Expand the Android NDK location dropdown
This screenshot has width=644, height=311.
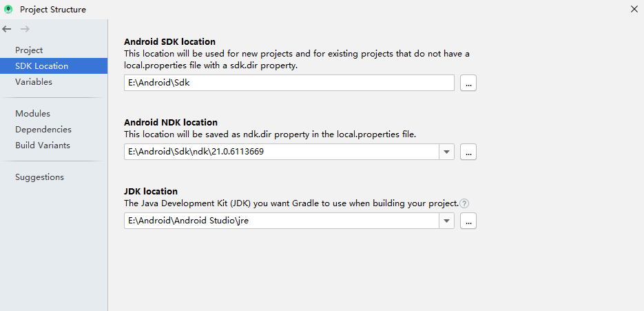point(446,152)
